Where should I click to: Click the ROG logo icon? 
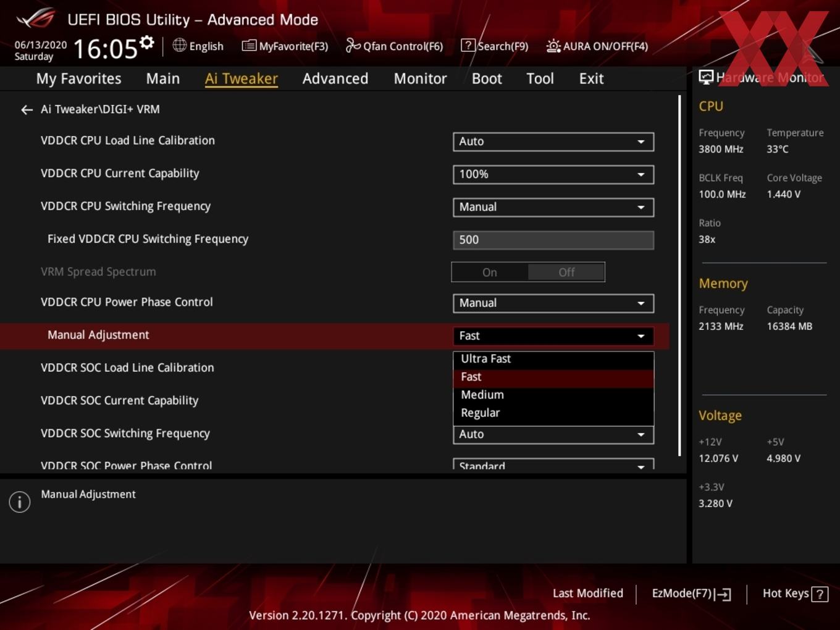(36, 19)
